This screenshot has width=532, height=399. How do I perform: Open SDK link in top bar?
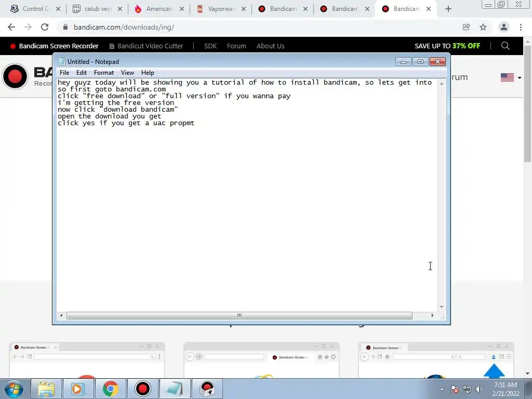[x=210, y=46]
